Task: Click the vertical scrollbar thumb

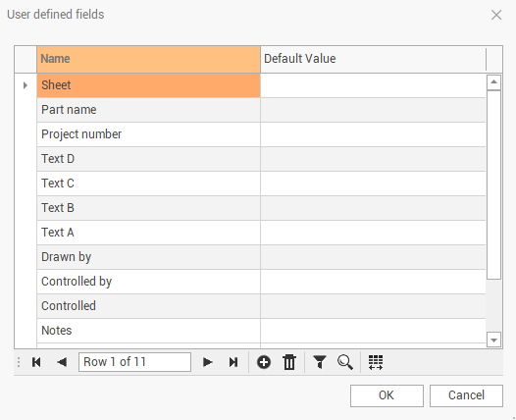Action: click(493, 185)
